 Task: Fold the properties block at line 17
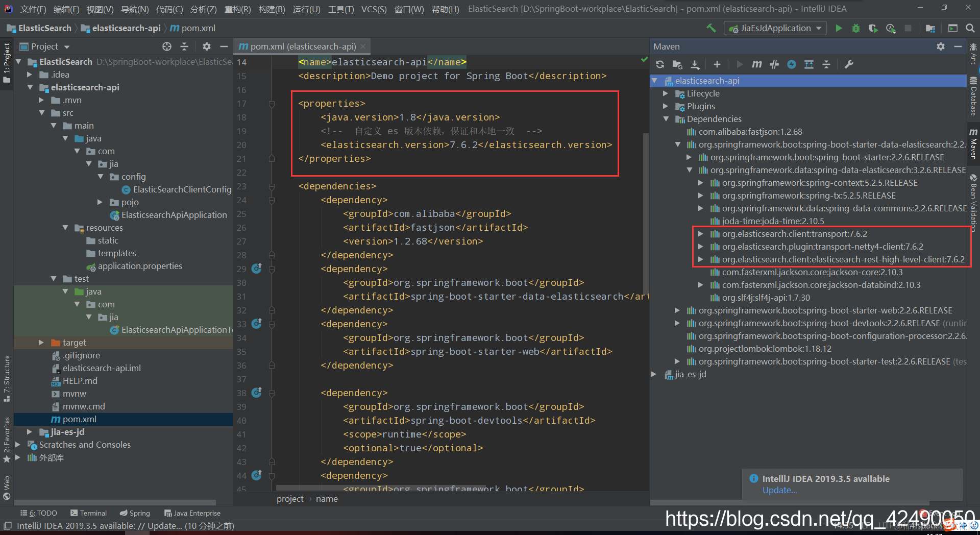pyautogui.click(x=272, y=104)
